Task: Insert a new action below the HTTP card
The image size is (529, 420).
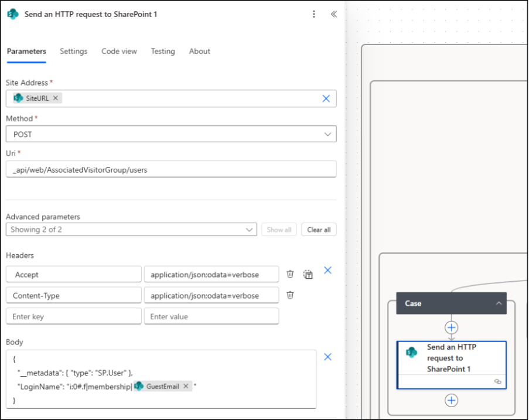Action: pyautogui.click(x=451, y=400)
